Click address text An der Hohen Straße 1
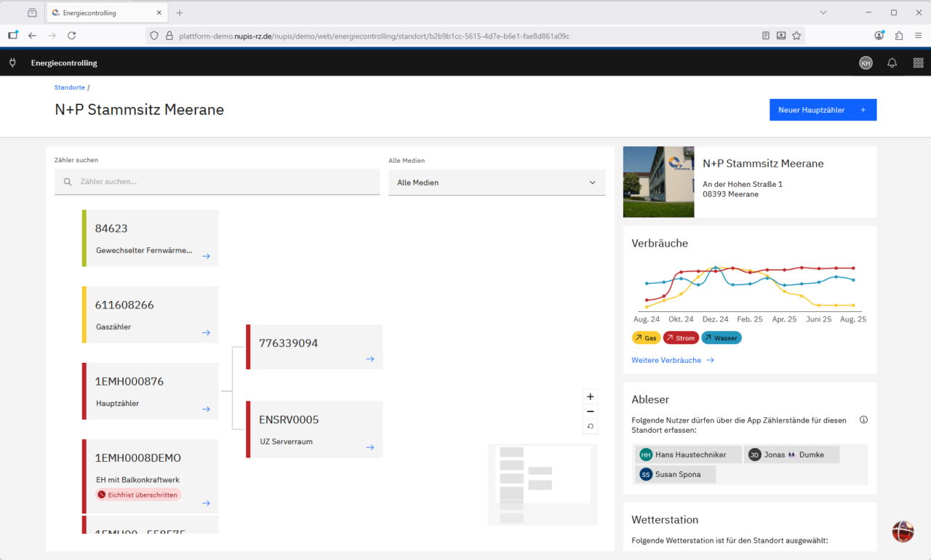 pos(743,184)
